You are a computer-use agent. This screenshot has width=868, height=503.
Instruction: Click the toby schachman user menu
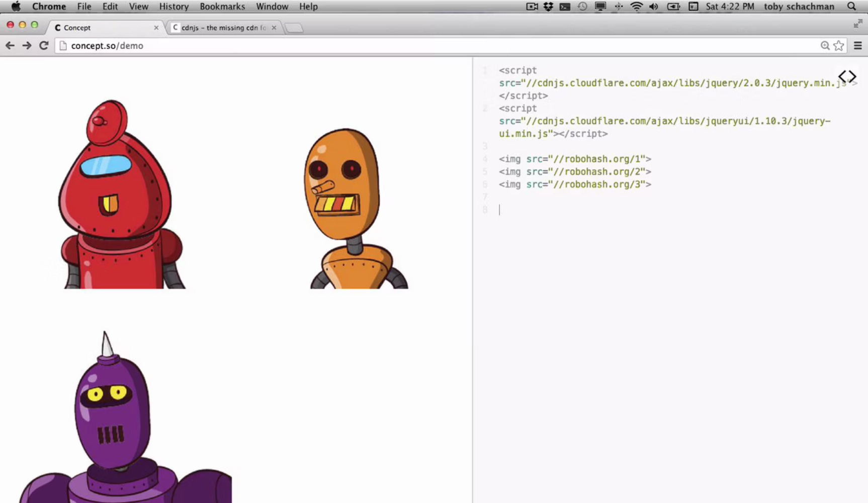tap(799, 7)
